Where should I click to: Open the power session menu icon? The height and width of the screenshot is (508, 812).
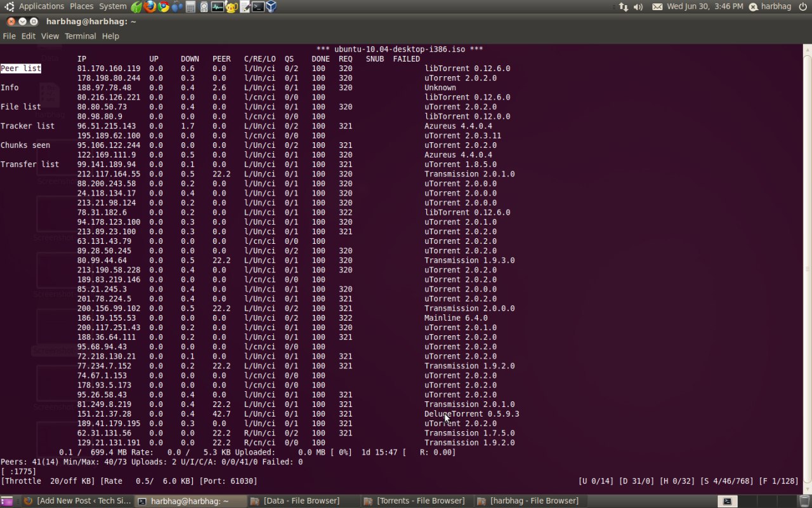[x=802, y=7]
